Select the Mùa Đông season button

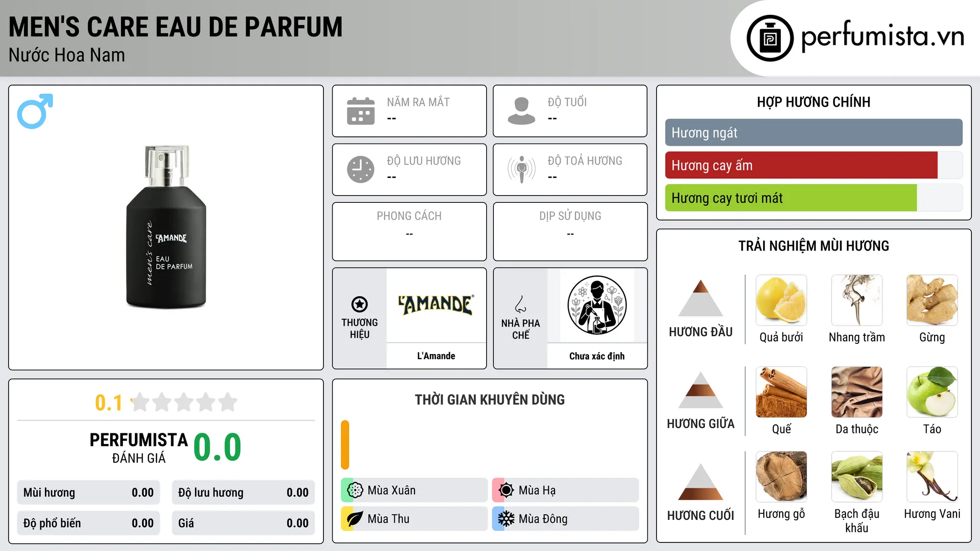tap(565, 519)
